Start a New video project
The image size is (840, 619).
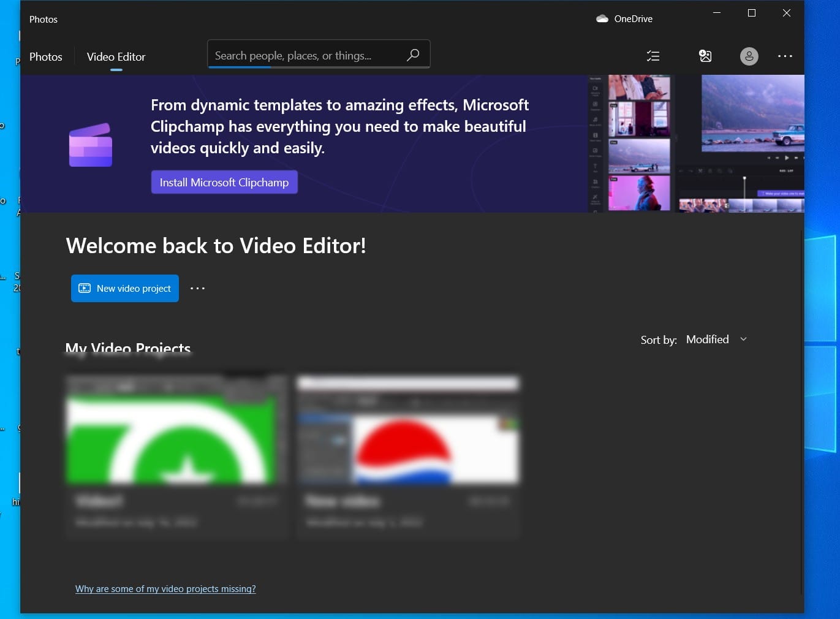(125, 288)
